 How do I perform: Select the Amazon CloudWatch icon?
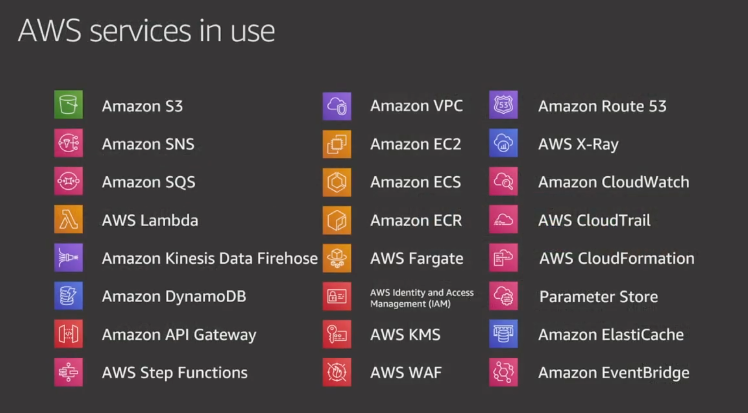coord(503,181)
